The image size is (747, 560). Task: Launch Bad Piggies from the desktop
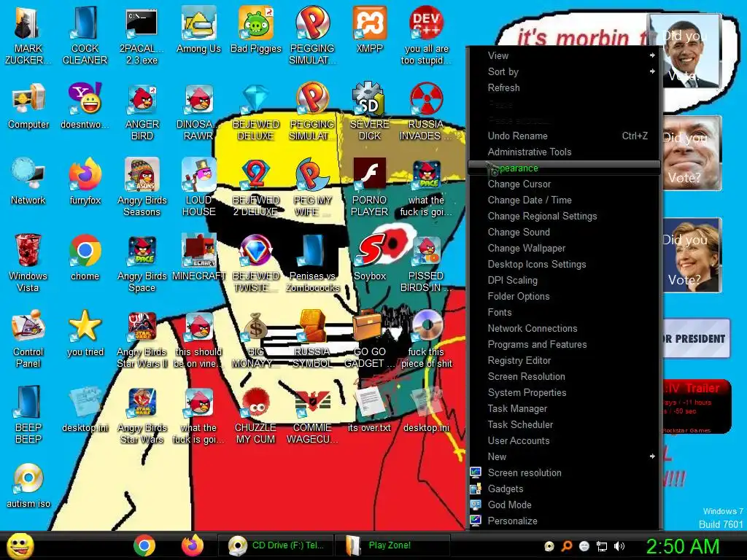(x=256, y=31)
